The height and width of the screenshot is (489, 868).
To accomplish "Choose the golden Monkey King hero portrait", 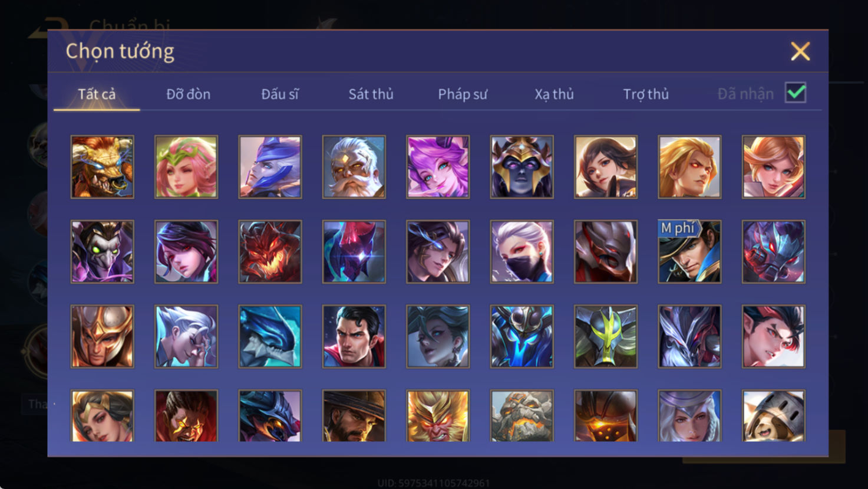I will (x=438, y=415).
